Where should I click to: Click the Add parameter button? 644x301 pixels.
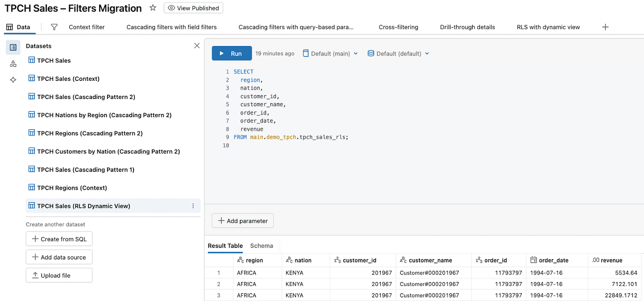243,221
